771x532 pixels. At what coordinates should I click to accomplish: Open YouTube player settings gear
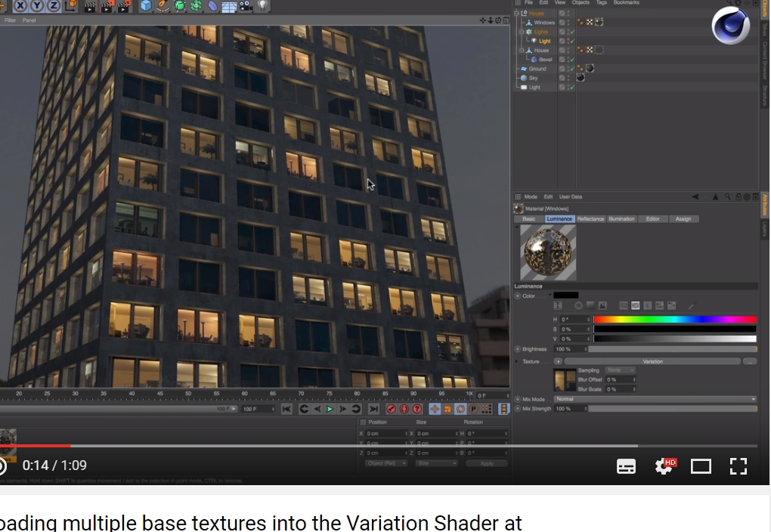click(664, 466)
